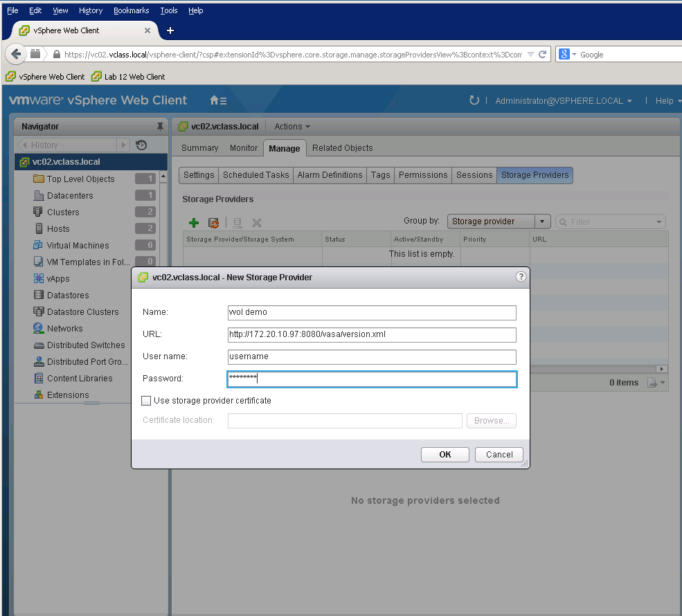Click the vSphere Web Client home icon
The width and height of the screenshot is (682, 616).
click(213, 100)
